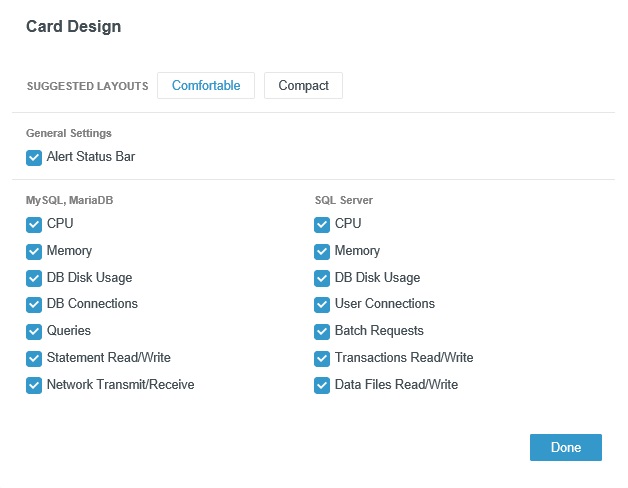Toggle the MySQL CPU checkbox
The height and width of the screenshot is (488, 628).
click(x=34, y=225)
